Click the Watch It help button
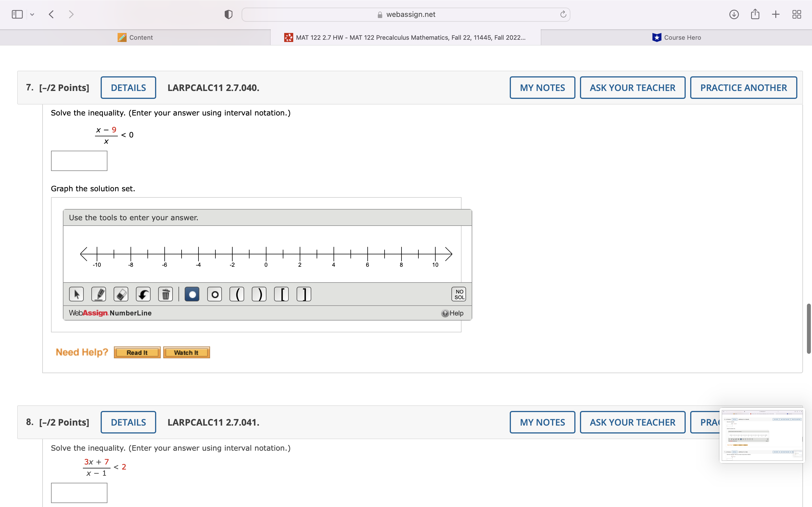The height and width of the screenshot is (507, 812). coord(186,352)
